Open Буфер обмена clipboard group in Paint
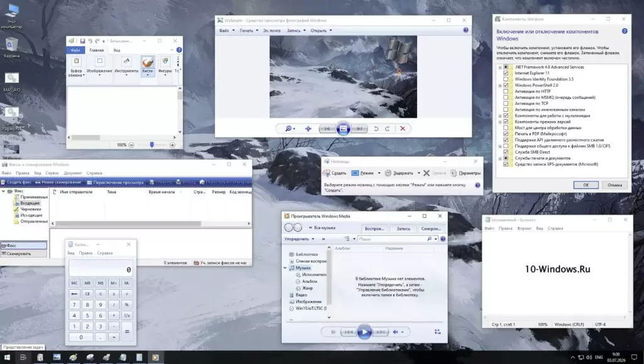The image size is (644, 364). pyautogui.click(x=76, y=67)
